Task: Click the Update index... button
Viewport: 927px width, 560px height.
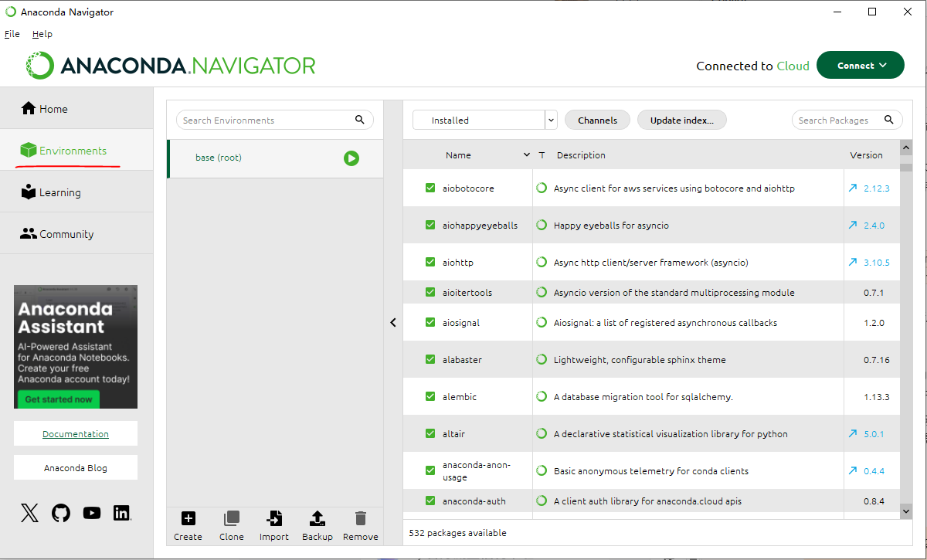Action: click(x=682, y=120)
